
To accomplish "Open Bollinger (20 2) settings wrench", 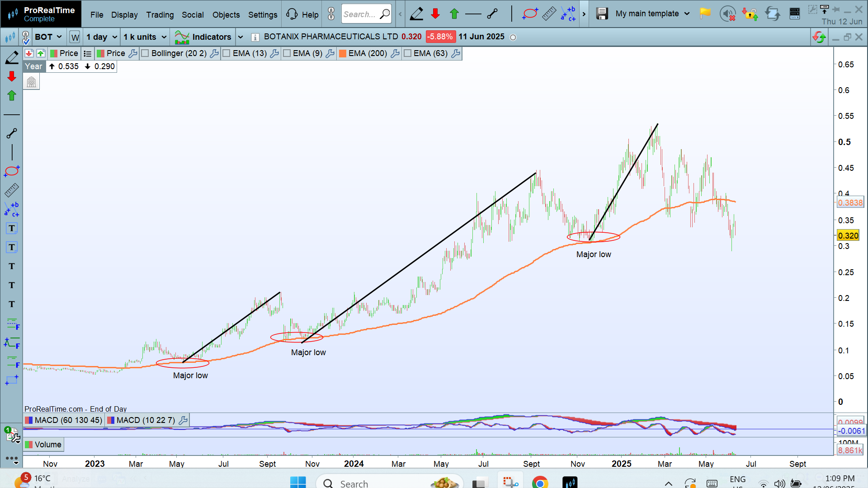I will click(x=214, y=53).
